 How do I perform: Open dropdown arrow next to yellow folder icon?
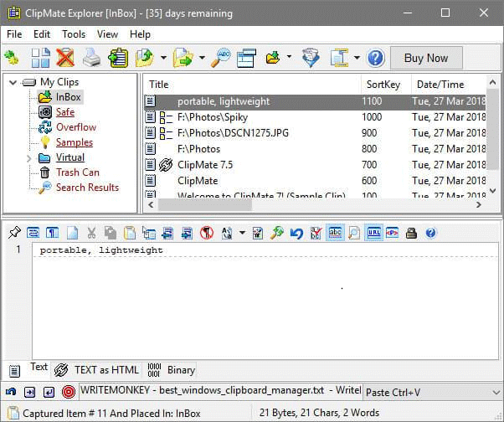289,58
